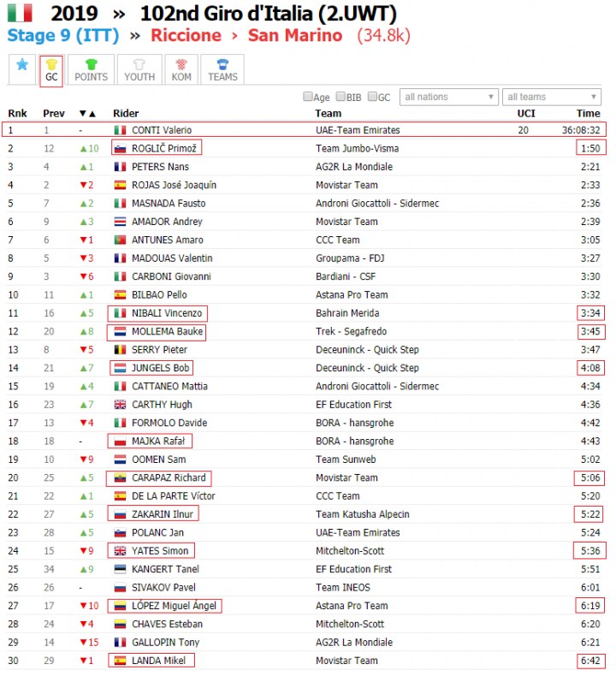The height and width of the screenshot is (676, 616).
Task: Open rider CONTI Valerio's profile
Action: coord(162,130)
